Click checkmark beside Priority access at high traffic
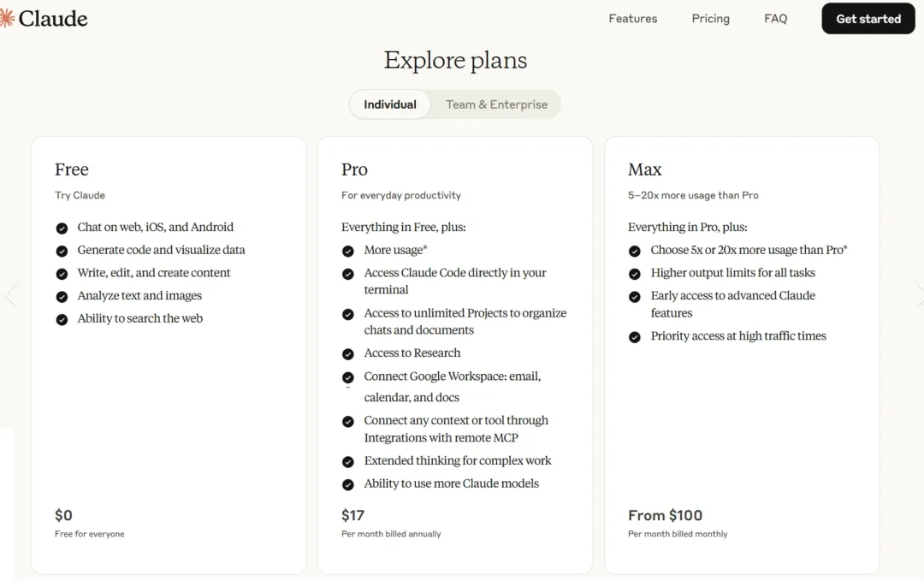924x587 pixels. [x=635, y=337]
